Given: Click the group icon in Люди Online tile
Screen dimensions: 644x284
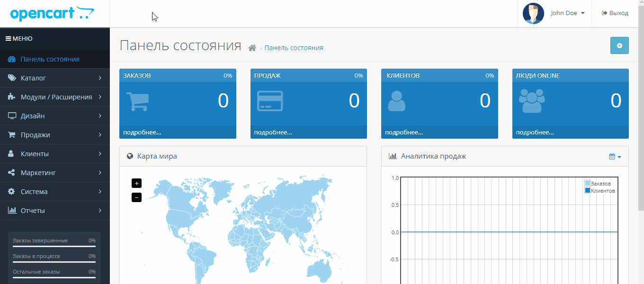Looking at the screenshot, I should (532, 101).
